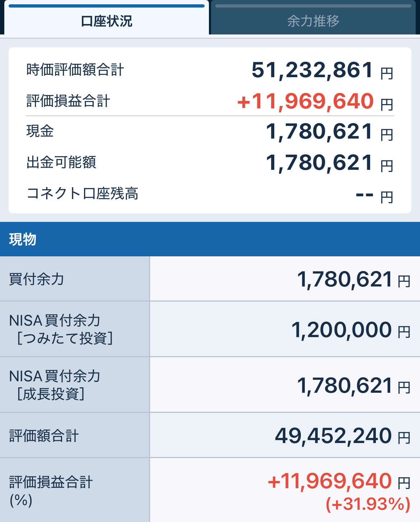The width and height of the screenshot is (420, 522).
Task: Click the amount in the 買付余力 row
Action: [x=345, y=280]
